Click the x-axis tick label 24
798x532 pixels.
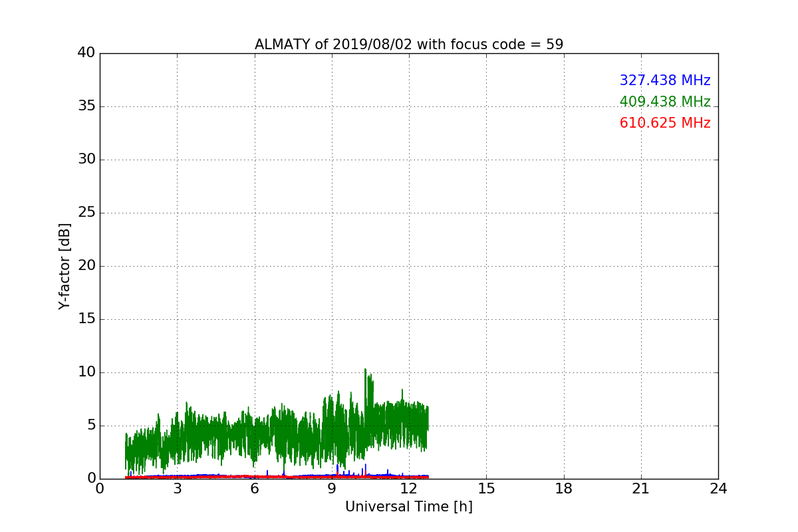tap(718, 488)
